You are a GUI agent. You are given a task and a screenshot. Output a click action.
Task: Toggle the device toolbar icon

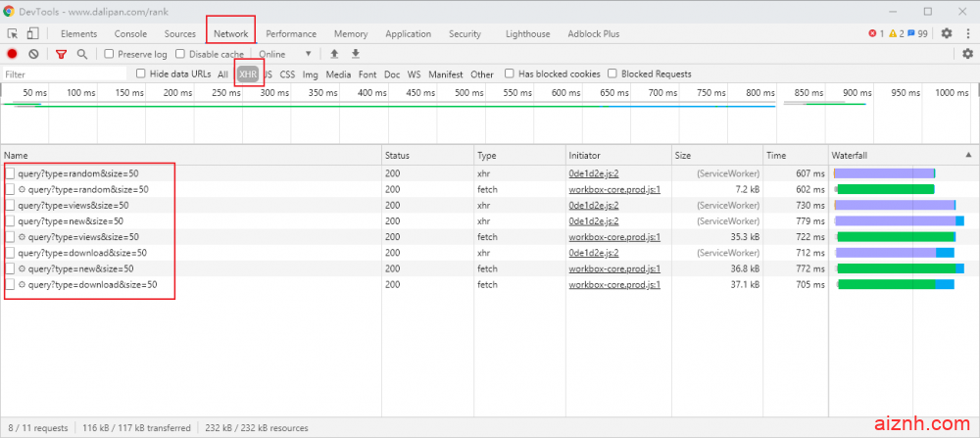32,33
